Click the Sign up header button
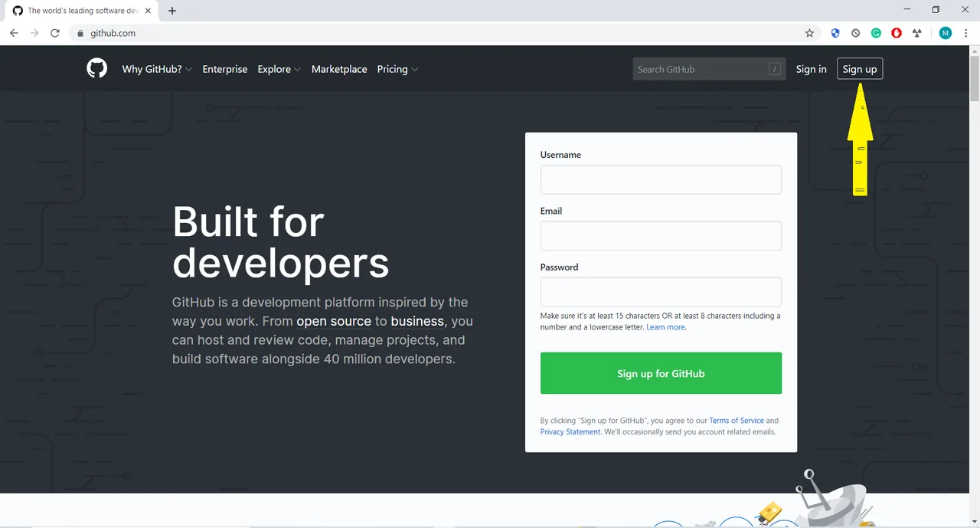This screenshot has height=528, width=980. (860, 69)
